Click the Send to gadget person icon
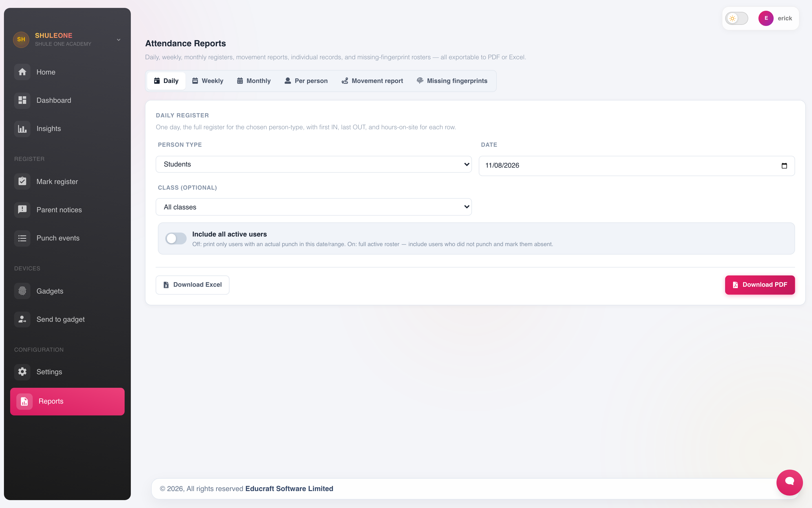This screenshot has width=812, height=508. coord(22,319)
